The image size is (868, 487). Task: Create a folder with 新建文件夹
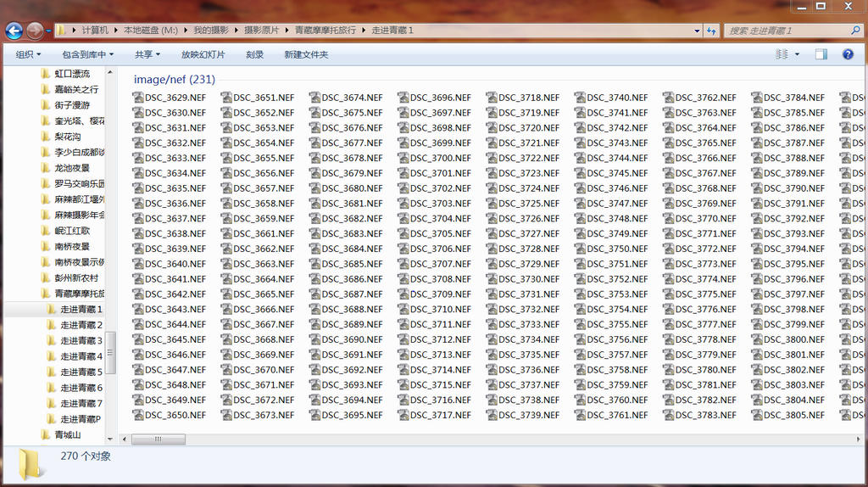pyautogui.click(x=306, y=54)
